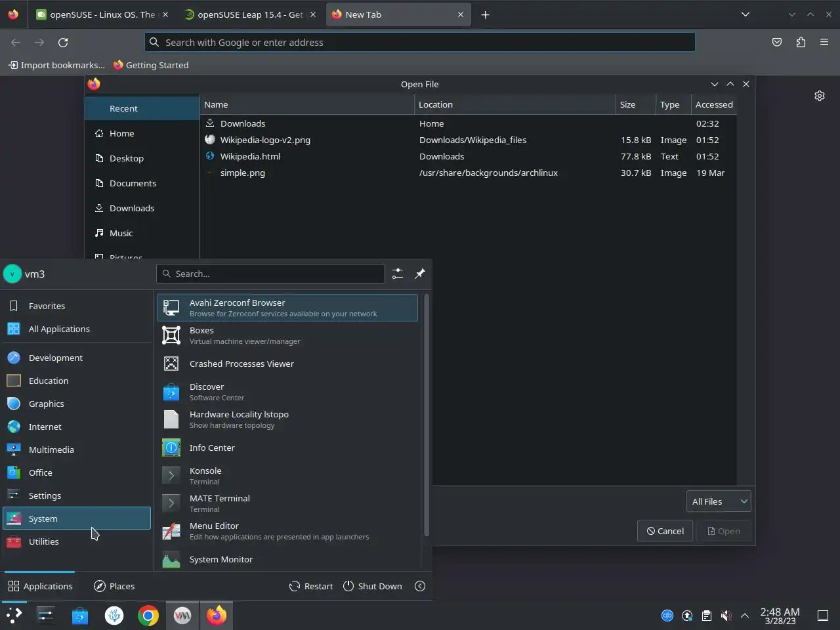Click Import bookmarks link

click(x=56, y=65)
